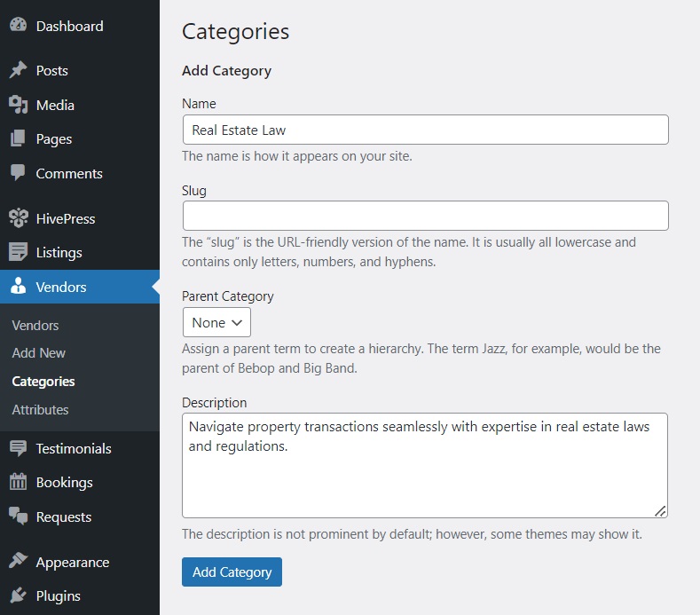700x615 pixels.
Task: Click the Bookings calendar icon
Action: tap(18, 483)
